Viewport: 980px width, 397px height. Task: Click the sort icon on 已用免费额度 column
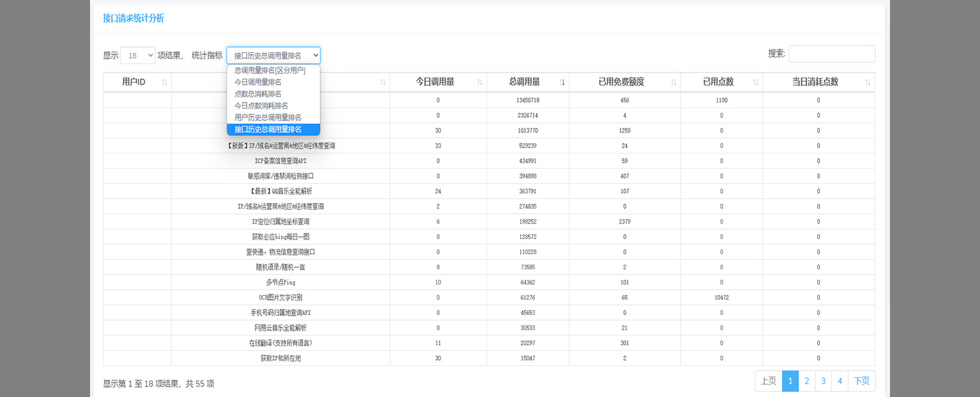pos(673,82)
